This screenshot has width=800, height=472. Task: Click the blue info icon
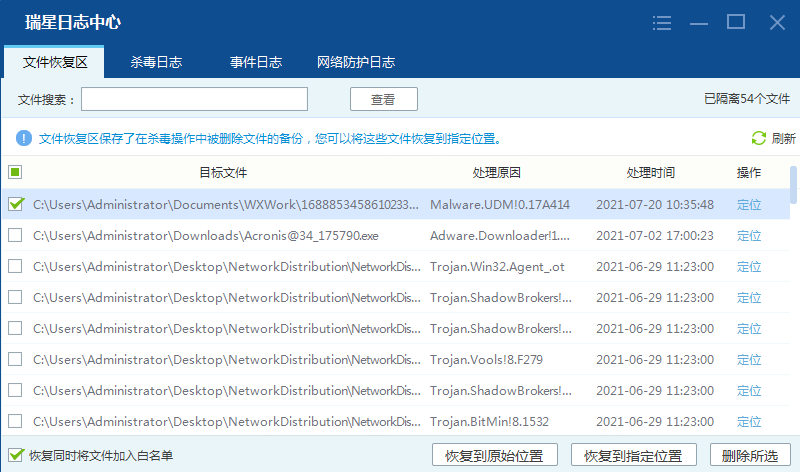click(x=23, y=139)
